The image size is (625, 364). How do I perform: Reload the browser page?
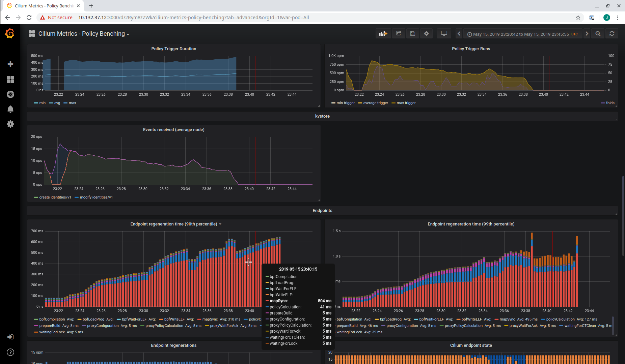[x=29, y=18]
